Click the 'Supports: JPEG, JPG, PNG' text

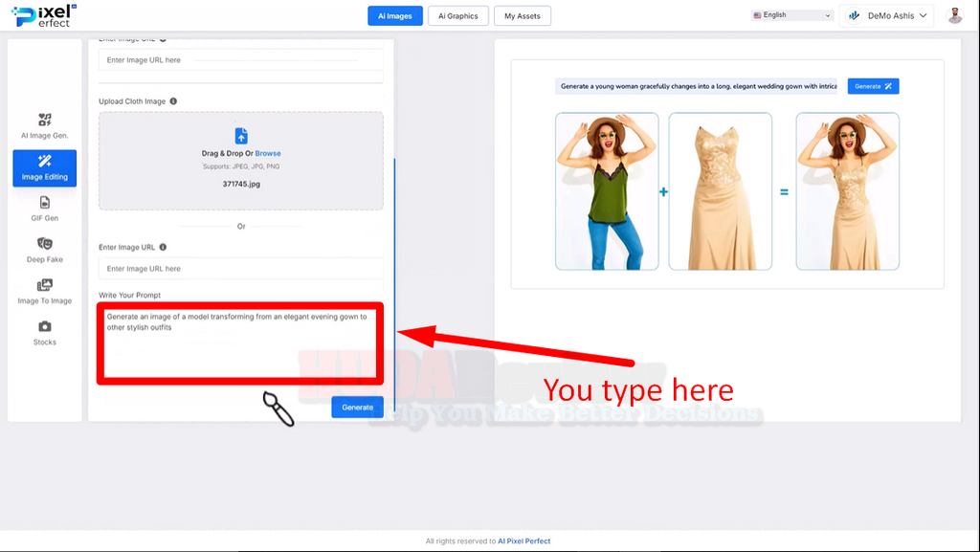[x=241, y=166]
